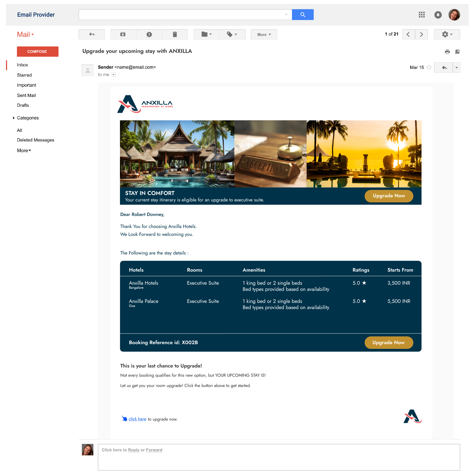This screenshot has width=473, height=476.
Task: Click the red COMPOSE button
Action: [37, 52]
